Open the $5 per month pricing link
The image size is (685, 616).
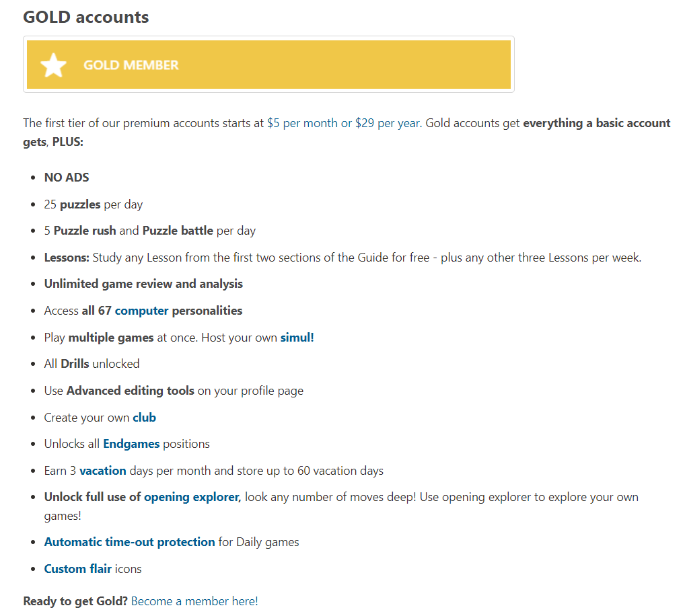[x=343, y=123]
